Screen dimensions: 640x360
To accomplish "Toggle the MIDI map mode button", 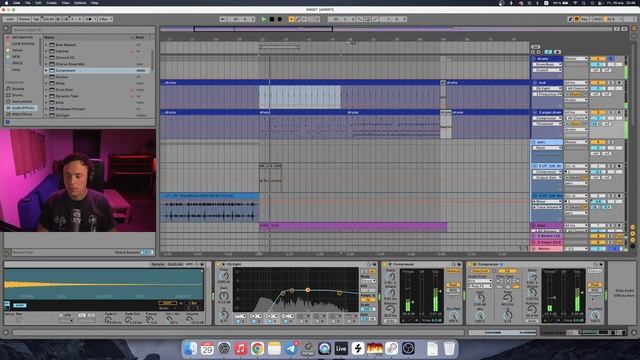I will click(x=598, y=19).
